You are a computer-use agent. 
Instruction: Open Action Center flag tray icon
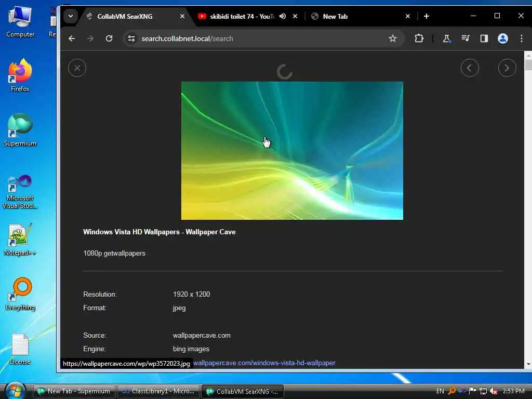click(x=472, y=391)
